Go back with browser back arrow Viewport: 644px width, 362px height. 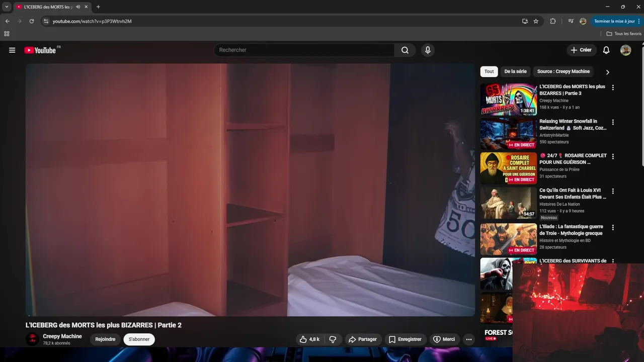coord(7,21)
